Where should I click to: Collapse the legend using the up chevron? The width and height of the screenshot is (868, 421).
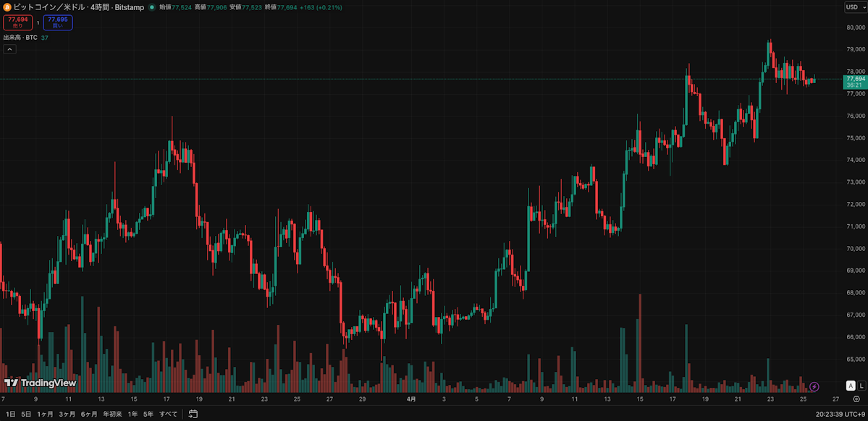point(9,48)
